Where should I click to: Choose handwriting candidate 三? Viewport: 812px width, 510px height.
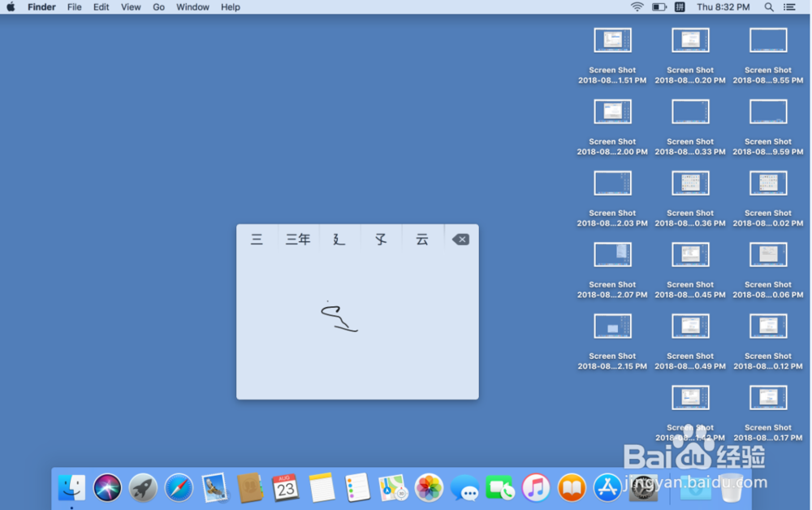point(257,240)
